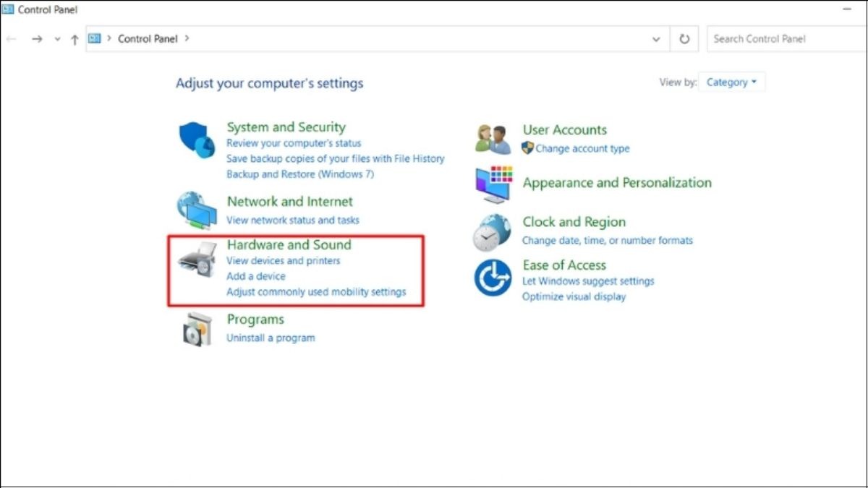Go up one level with Up arrow
The height and width of the screenshot is (488, 868).
75,39
